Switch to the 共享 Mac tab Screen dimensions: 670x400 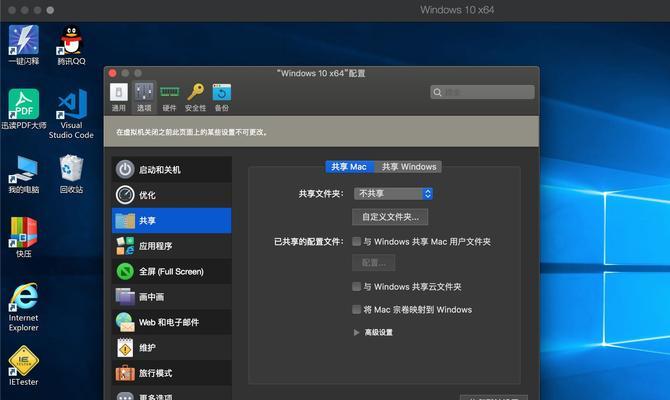click(x=350, y=167)
